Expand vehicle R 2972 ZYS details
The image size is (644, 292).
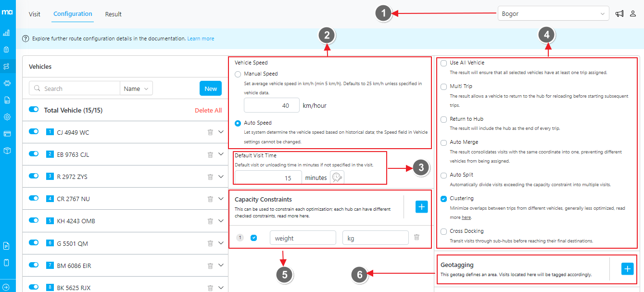pyautogui.click(x=221, y=177)
